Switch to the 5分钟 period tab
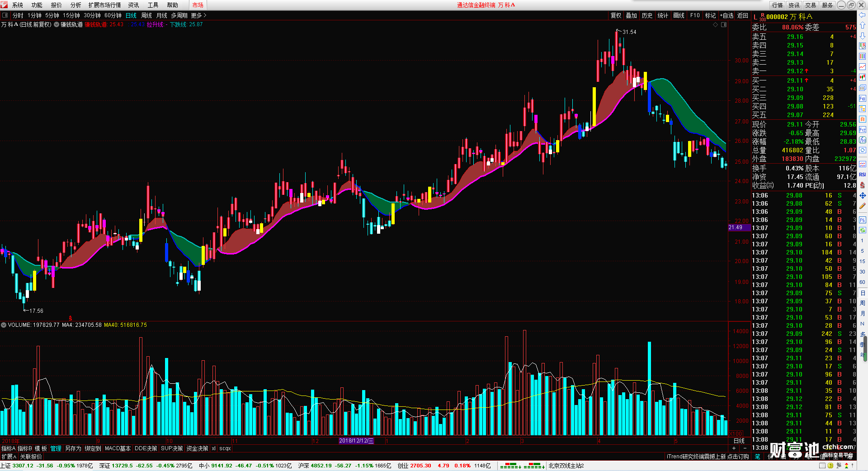Viewport: 868px width, 471px height. 52,15
